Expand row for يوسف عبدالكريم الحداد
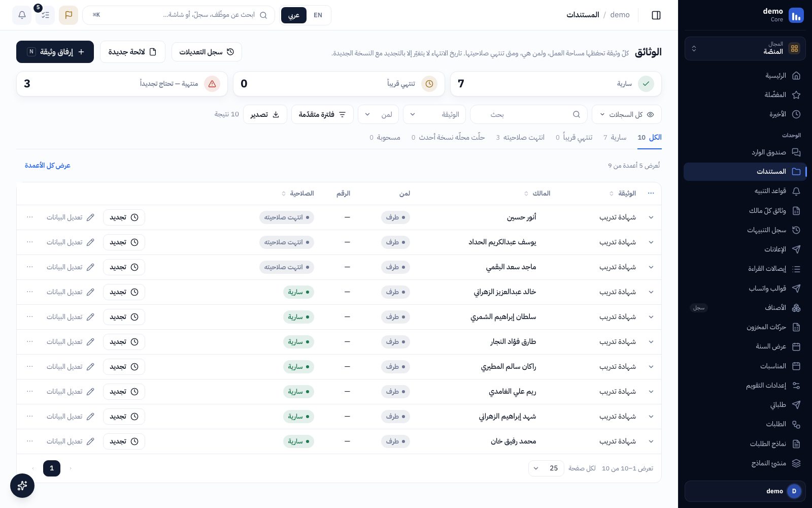This screenshot has width=812, height=508. tap(651, 242)
